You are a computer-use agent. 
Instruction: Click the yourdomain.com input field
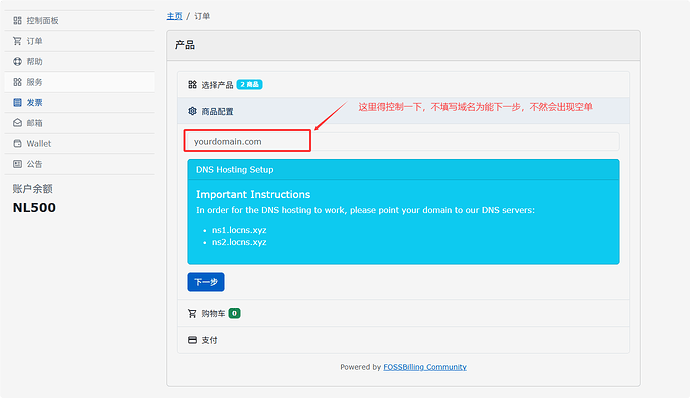[403, 141]
